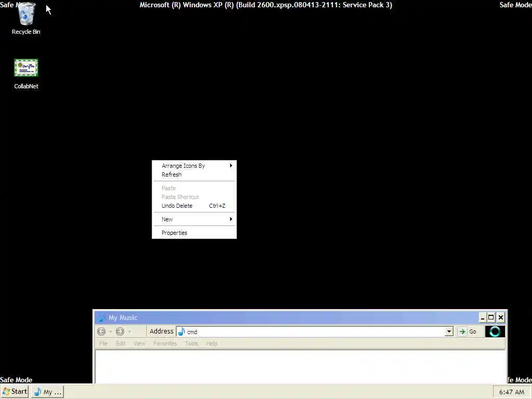Open the Back button history dropdown
Viewport: 532px width, 399px height.
(x=111, y=331)
